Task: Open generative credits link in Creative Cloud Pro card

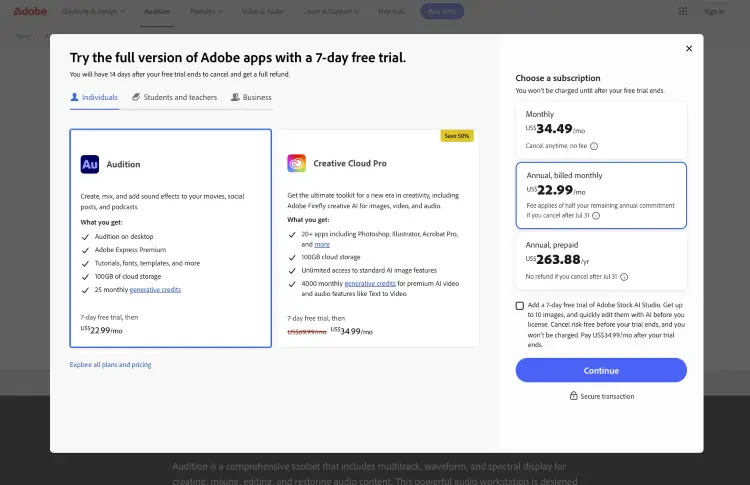Action: 370,283
